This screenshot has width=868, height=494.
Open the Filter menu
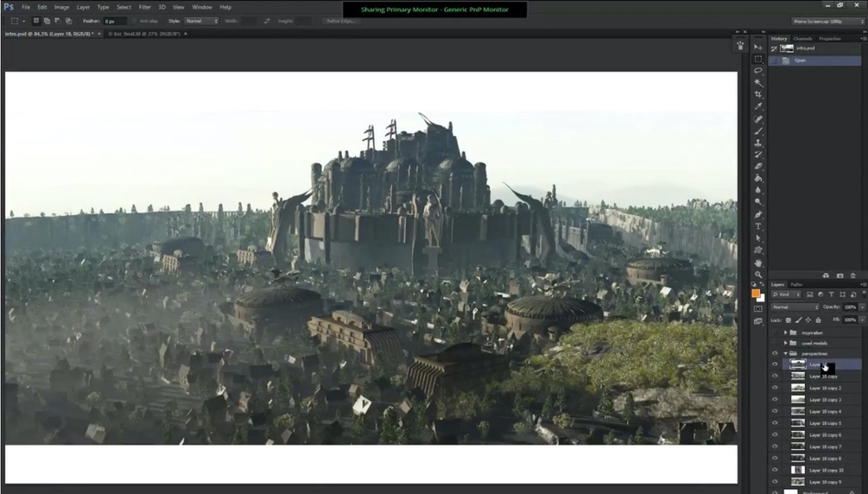[x=145, y=7]
